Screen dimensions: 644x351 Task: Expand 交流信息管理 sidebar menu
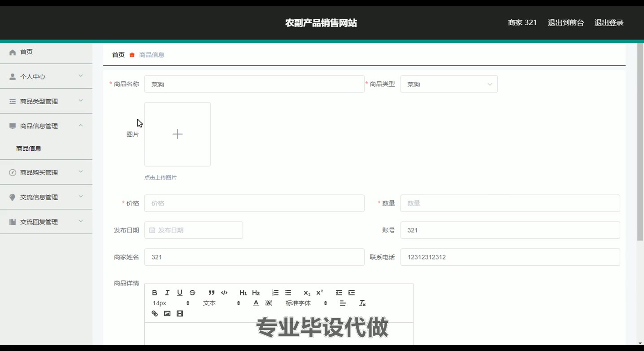point(46,197)
